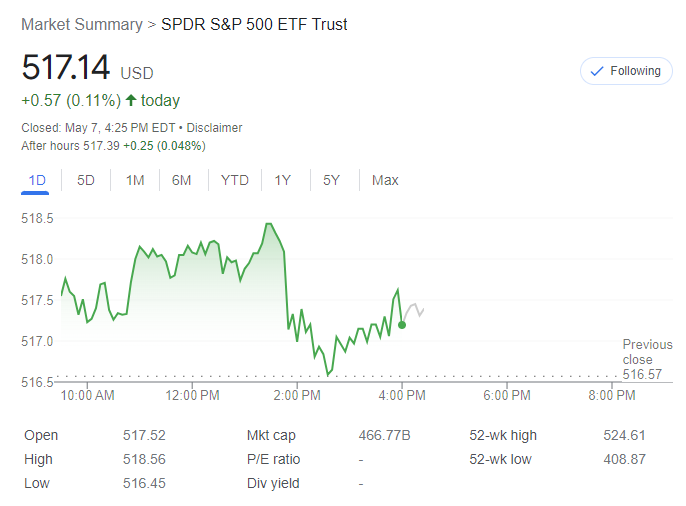Viewport: 686px width, 506px height.
Task: Click the Following checkmark icon
Action: pyautogui.click(x=597, y=71)
